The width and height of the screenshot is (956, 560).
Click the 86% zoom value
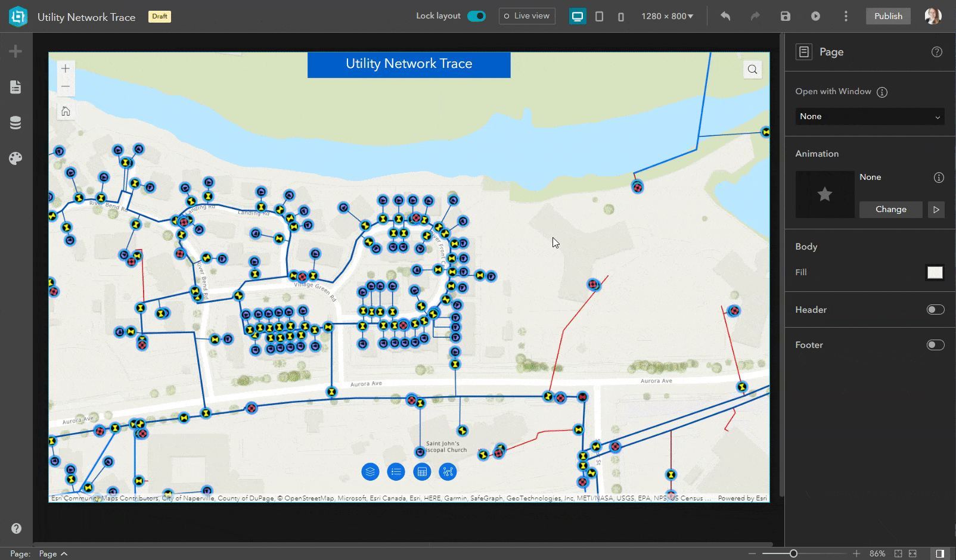coord(877,553)
